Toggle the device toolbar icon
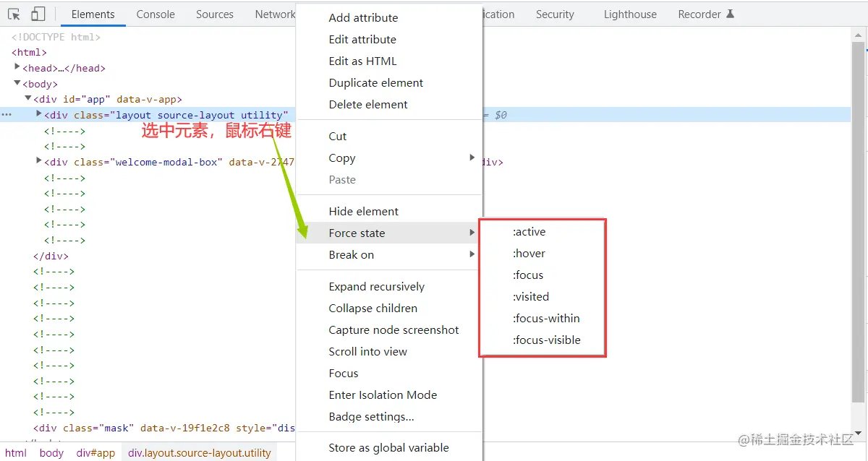The image size is (868, 461). click(38, 14)
